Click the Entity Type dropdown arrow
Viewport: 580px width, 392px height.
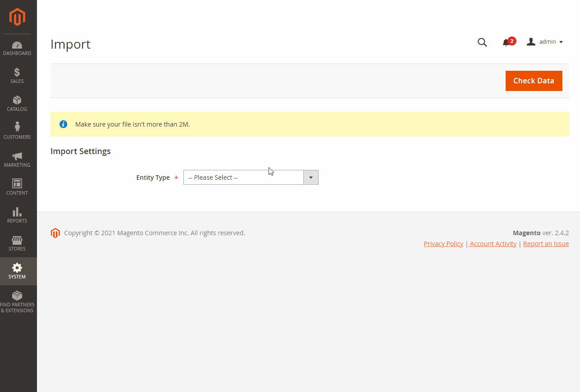(311, 178)
